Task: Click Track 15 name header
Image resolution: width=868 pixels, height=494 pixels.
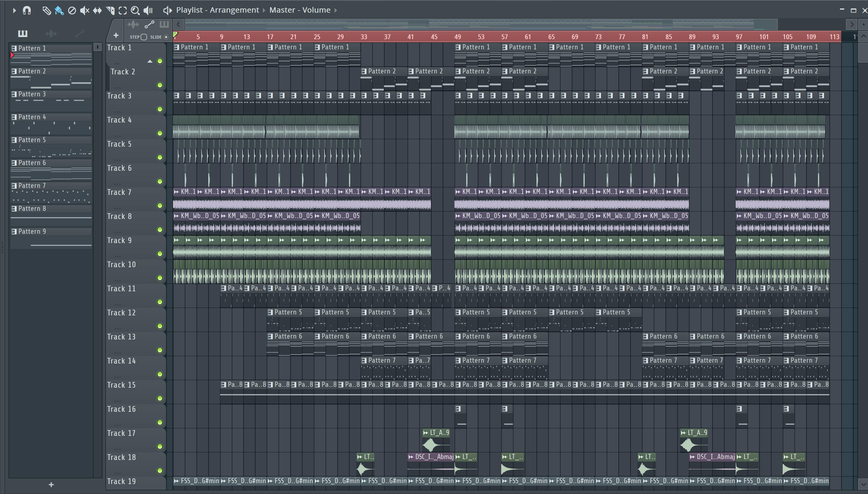Action: pyautogui.click(x=121, y=385)
